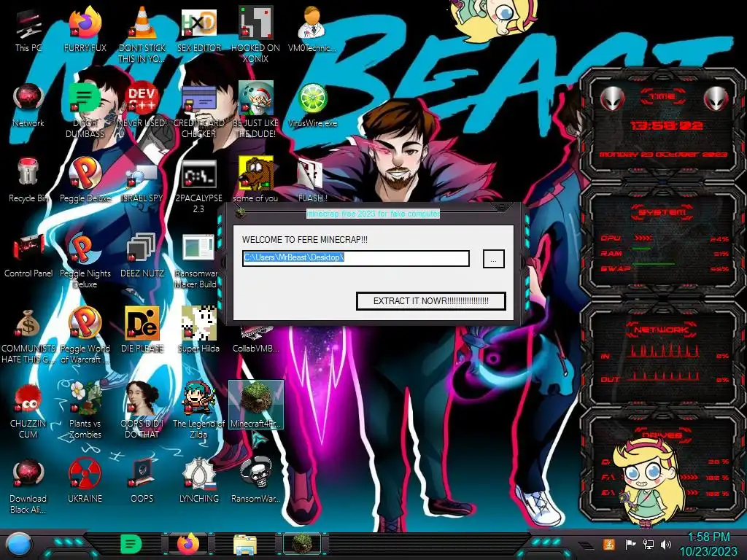Open the CHUZZIN CUM red fuzzball icon
This screenshot has height=560, width=747.
point(28,411)
